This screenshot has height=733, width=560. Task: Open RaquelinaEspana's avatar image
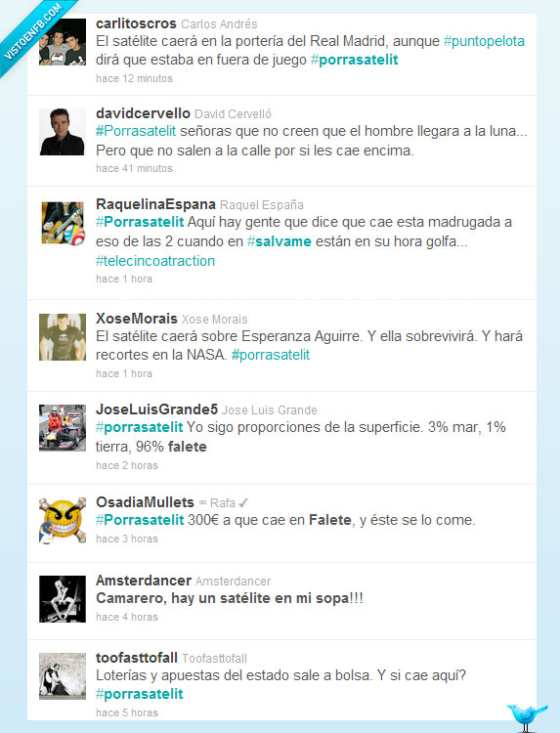(x=63, y=223)
